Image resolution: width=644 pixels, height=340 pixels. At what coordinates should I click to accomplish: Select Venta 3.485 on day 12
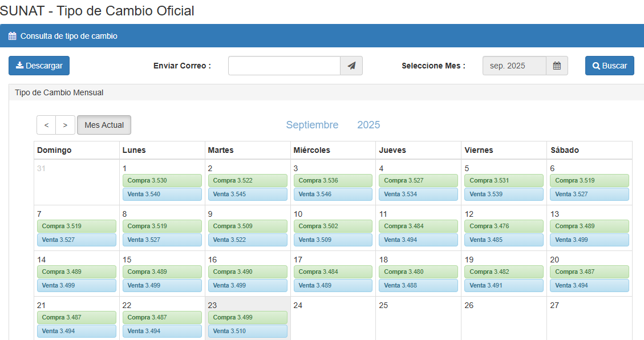(x=504, y=240)
